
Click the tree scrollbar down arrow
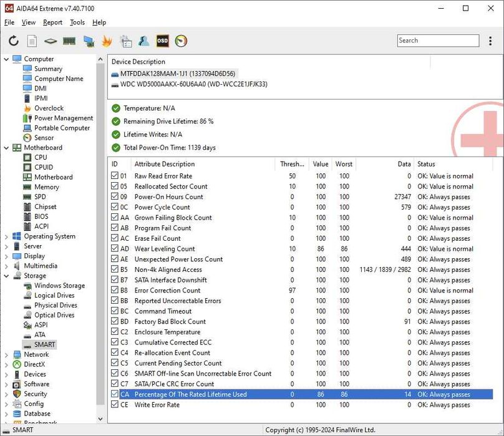tap(100, 419)
